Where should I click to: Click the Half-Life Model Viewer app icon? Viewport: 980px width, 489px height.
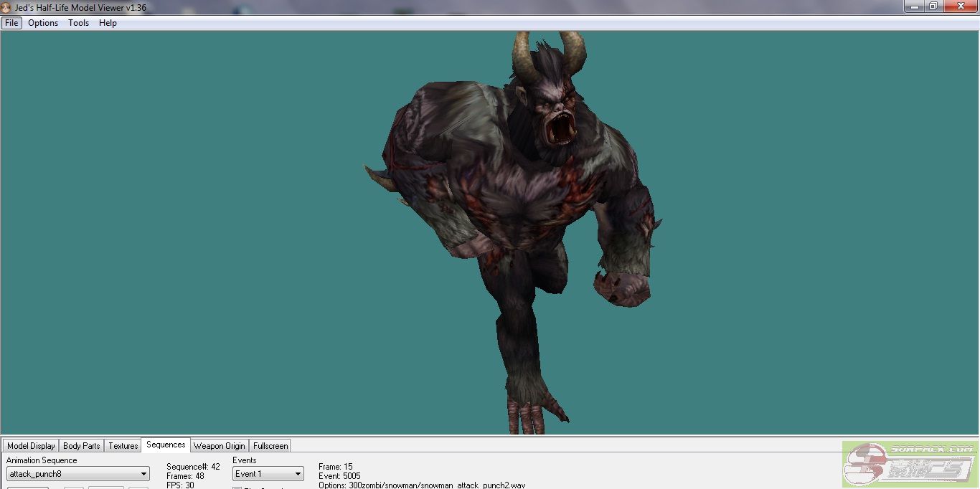coord(6,7)
